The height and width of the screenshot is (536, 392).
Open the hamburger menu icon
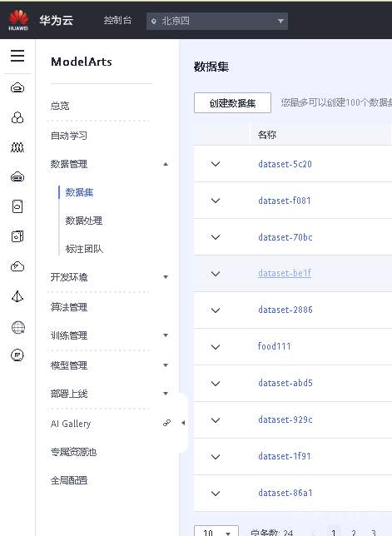(x=17, y=56)
